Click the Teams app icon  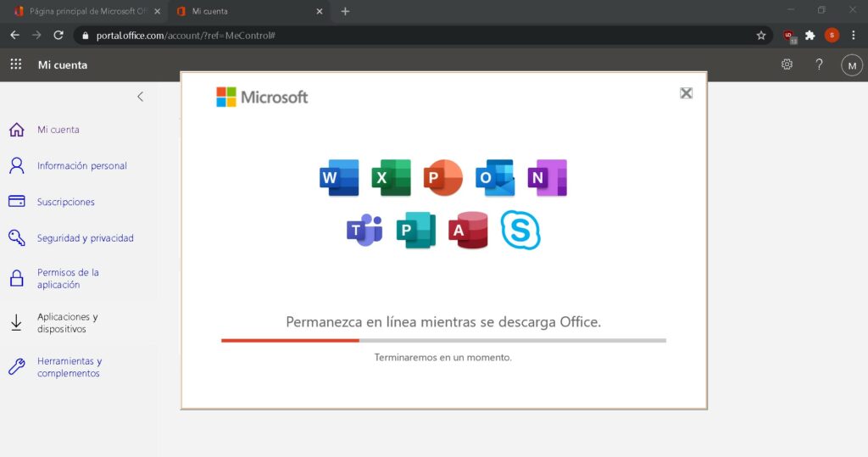pos(365,230)
